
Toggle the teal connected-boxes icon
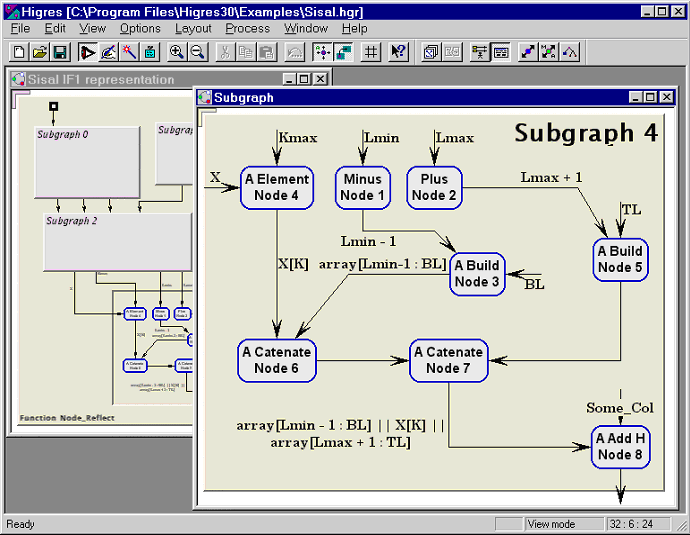343,52
